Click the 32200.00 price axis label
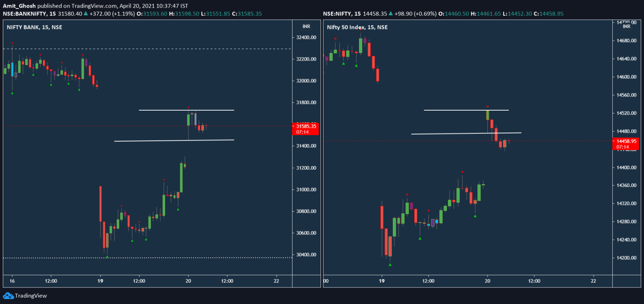Viewport: 644px width, 304px height. [x=306, y=59]
